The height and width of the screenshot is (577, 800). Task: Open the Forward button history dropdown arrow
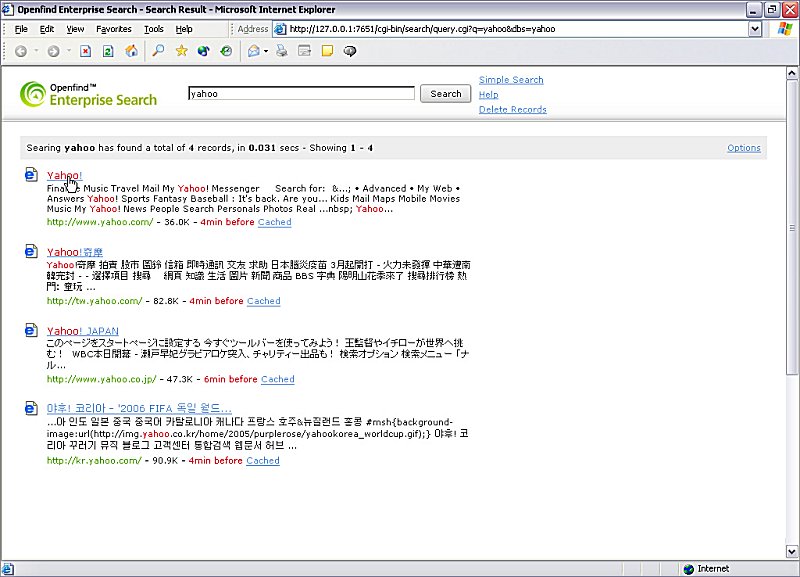pos(69,51)
